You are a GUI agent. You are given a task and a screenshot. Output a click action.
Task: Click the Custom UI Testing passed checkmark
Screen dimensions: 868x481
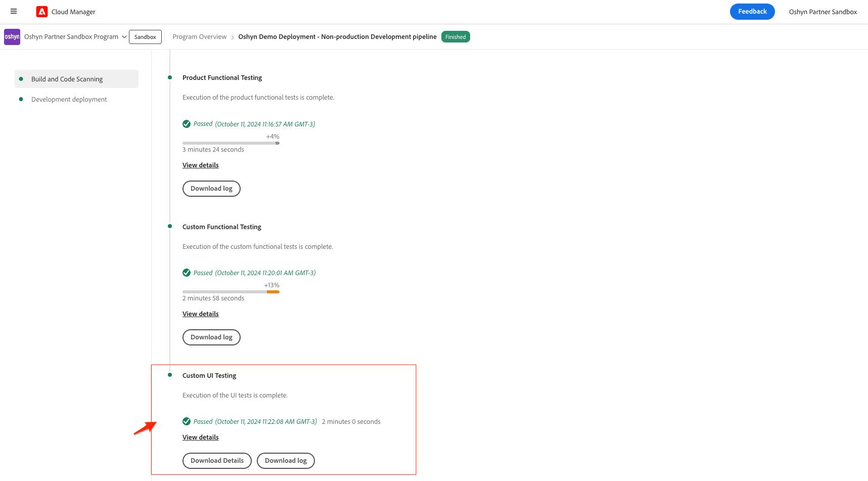[187, 421]
